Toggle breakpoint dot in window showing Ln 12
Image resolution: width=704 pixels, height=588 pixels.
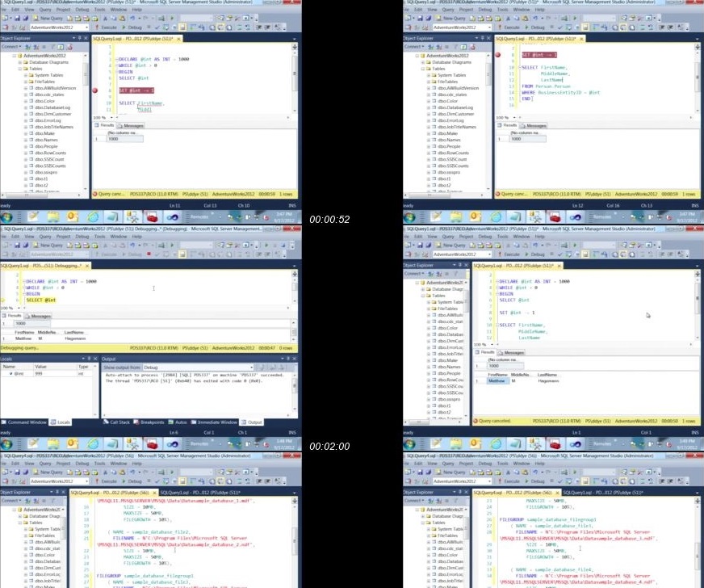pyautogui.click(x=497, y=55)
